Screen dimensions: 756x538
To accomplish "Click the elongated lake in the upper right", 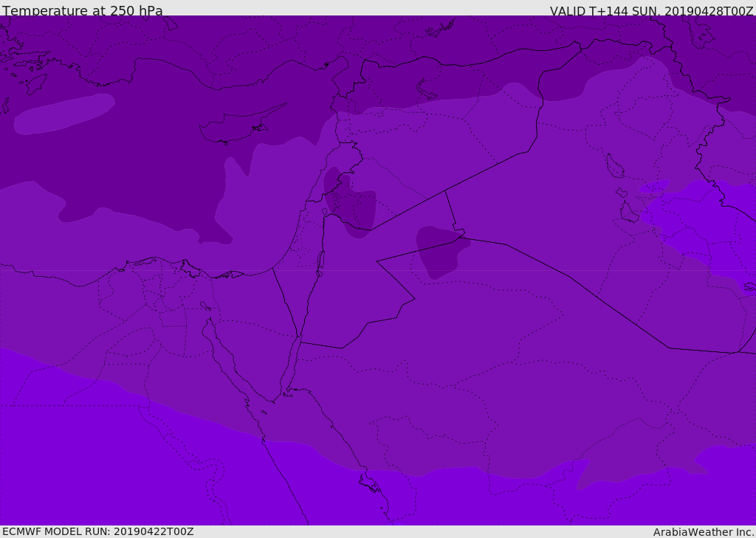I will tap(614, 165).
